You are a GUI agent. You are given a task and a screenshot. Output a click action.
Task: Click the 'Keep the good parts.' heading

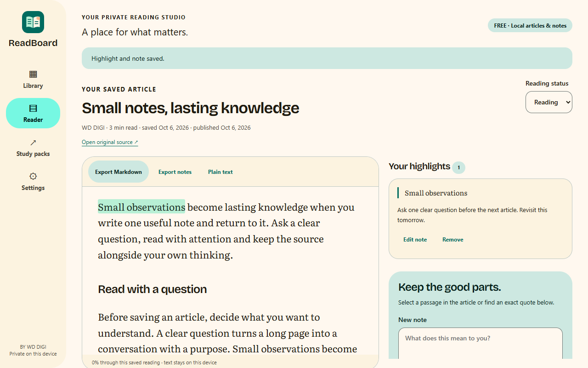pos(449,287)
